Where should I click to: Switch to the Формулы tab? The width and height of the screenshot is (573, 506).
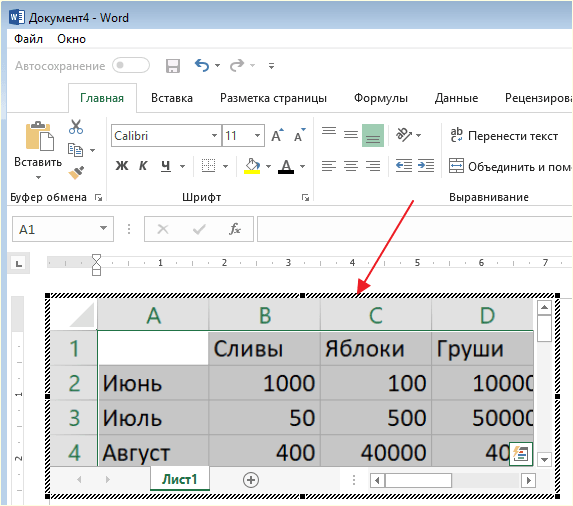[381, 98]
